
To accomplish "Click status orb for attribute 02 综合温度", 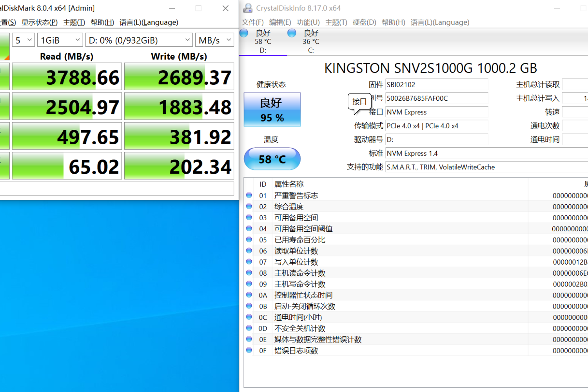I will click(249, 206).
